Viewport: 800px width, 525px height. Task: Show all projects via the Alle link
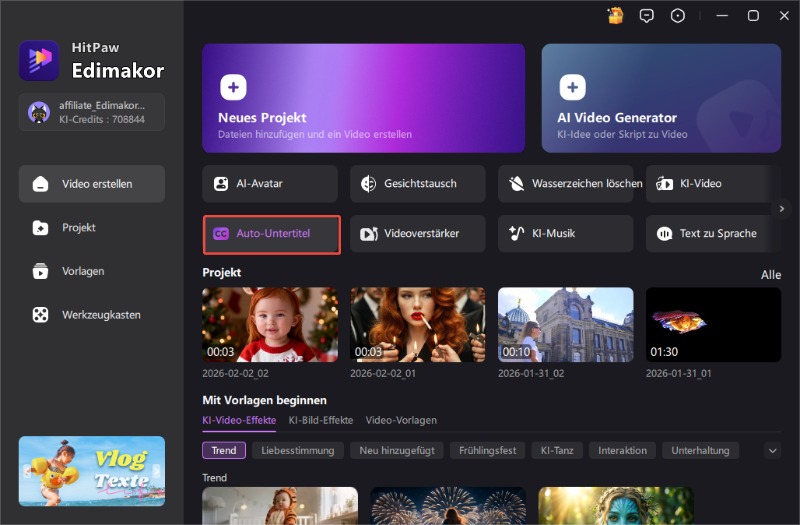click(770, 275)
